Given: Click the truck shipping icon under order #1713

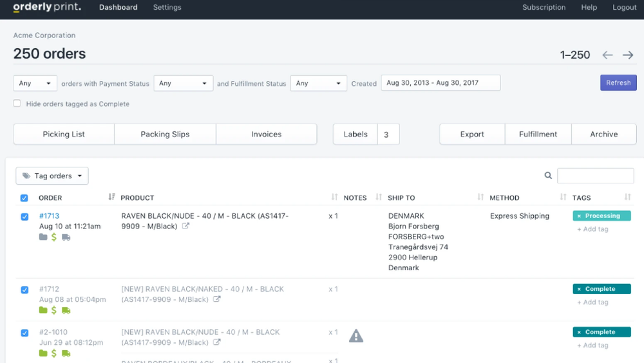Looking at the screenshot, I should pos(66,237).
